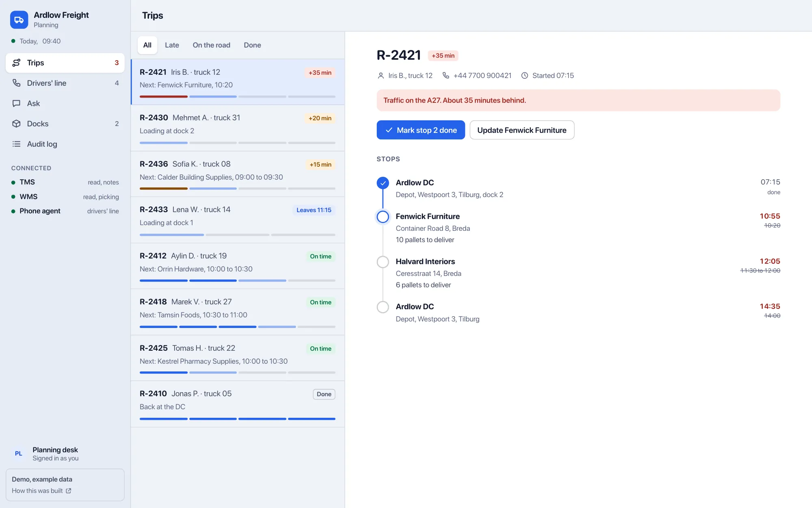This screenshot has width=812, height=508.
Task: Click the Audit log list icon
Action: tap(16, 144)
